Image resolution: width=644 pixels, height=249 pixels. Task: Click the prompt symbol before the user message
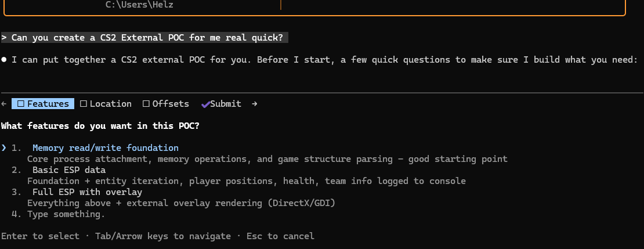(x=4, y=38)
